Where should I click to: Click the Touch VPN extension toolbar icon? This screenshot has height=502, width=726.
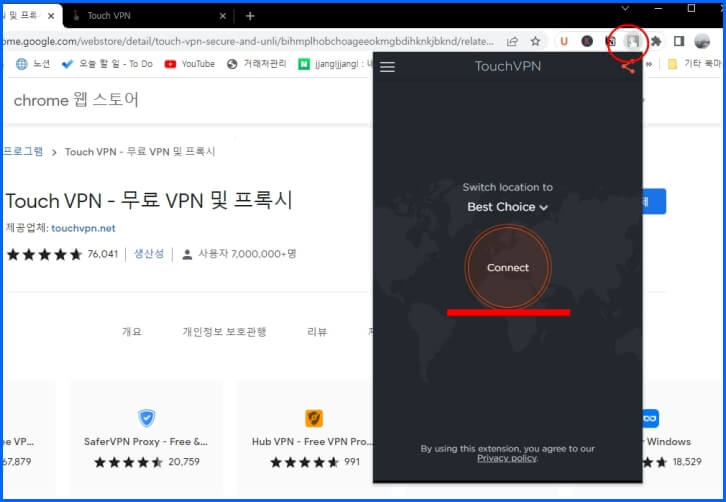tap(632, 41)
